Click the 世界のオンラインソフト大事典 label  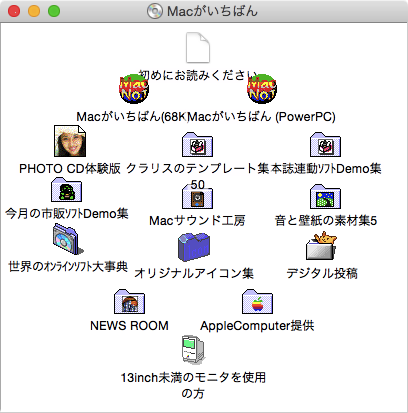pyautogui.click(x=68, y=267)
